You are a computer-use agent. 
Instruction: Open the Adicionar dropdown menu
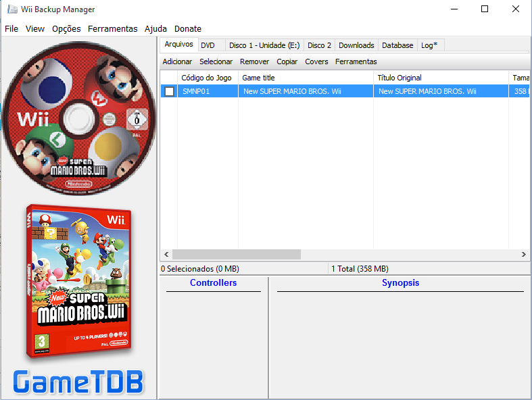pos(177,61)
